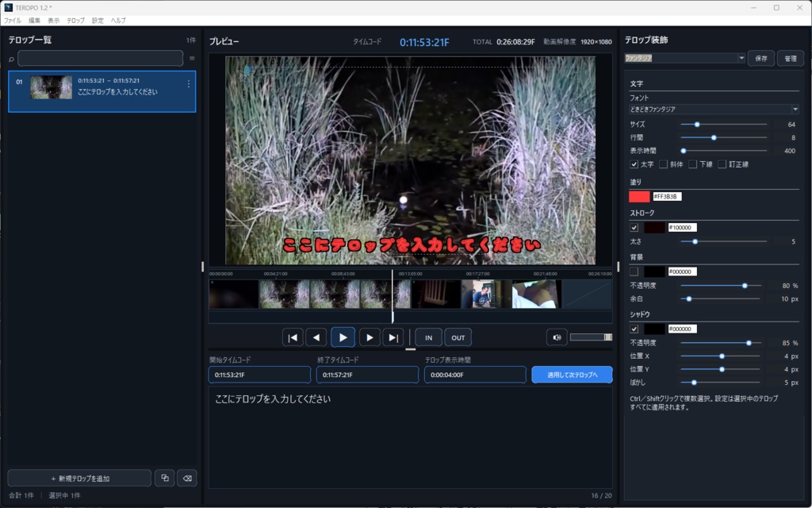This screenshot has height=508, width=812.
Task: Click the TEROPO app icon in title bar
Action: 8,8
